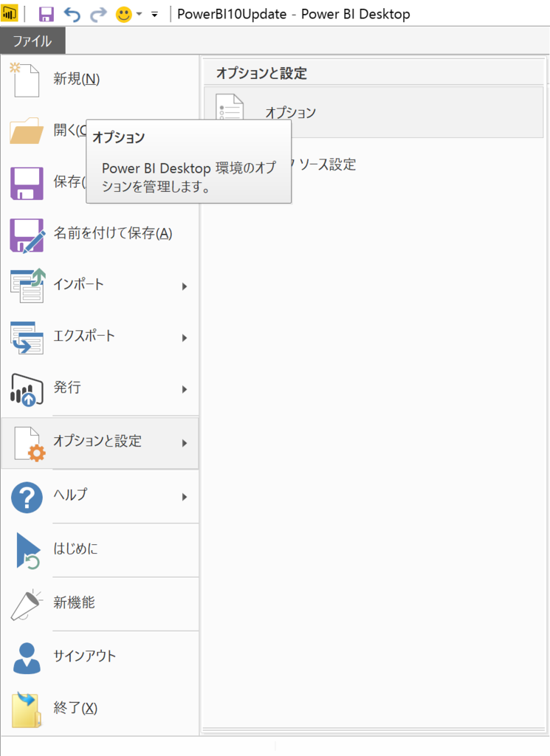Expand the ヘルプ submenu arrow
The image size is (550, 756).
click(184, 497)
